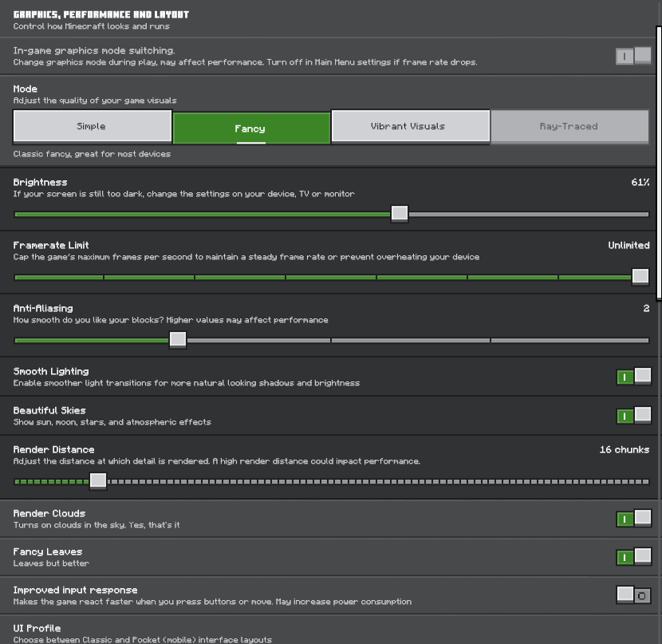The width and height of the screenshot is (662, 644).
Task: Select the Ray-Traced mode button
Action: (x=570, y=126)
